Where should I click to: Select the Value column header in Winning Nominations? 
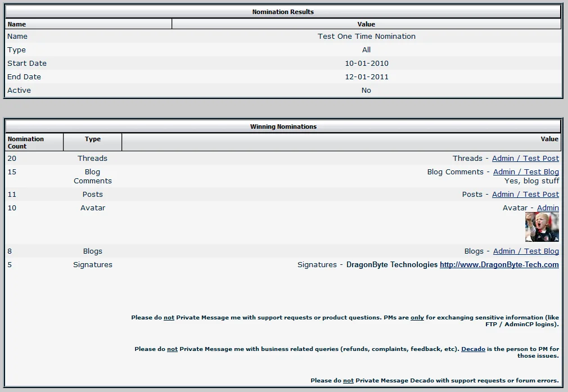click(x=341, y=142)
